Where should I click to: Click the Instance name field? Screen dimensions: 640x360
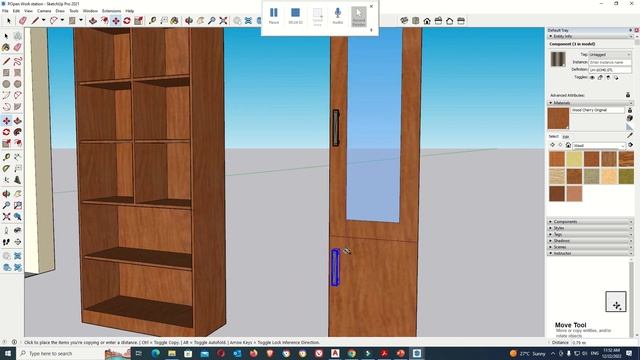pyautogui.click(x=610, y=62)
